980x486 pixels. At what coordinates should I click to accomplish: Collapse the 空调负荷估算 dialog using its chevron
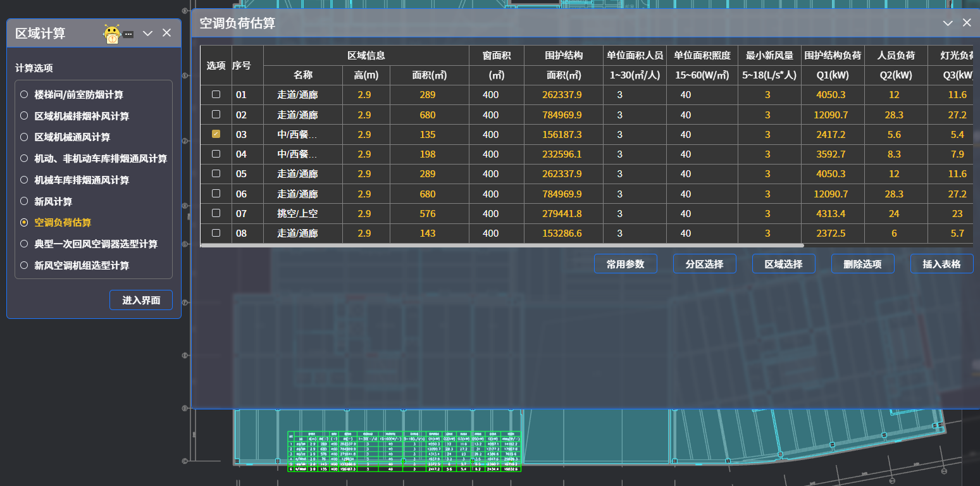948,23
